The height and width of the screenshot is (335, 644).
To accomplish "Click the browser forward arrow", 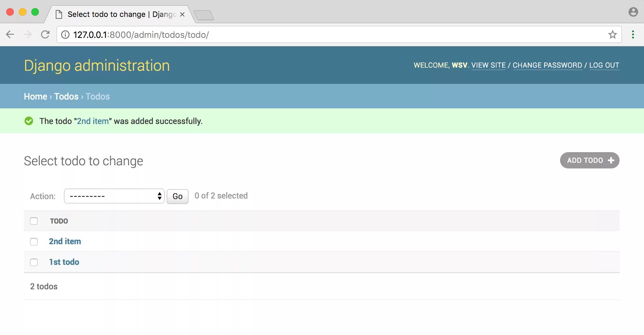I will click(28, 34).
